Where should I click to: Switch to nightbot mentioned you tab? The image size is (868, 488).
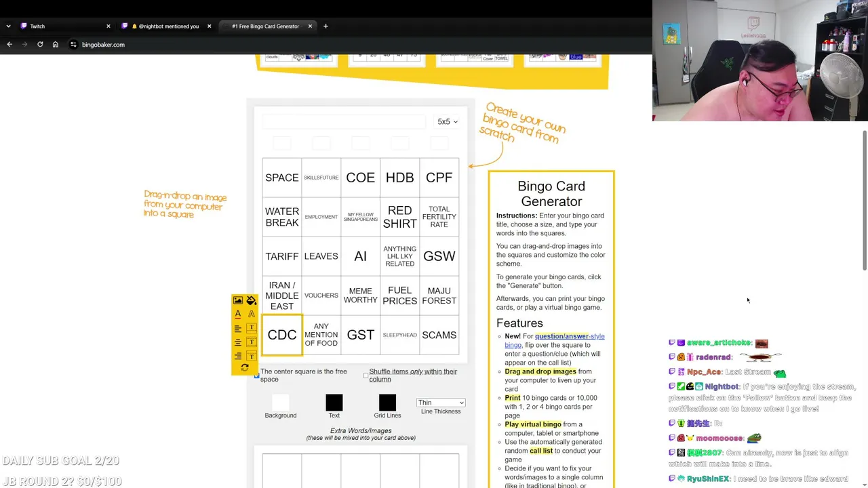click(165, 26)
